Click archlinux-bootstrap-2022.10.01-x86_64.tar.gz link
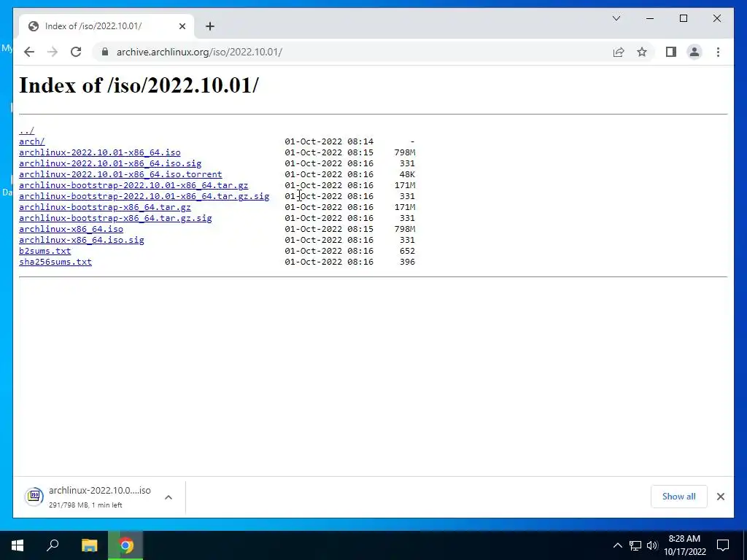Viewport: 747px width, 560px height. 133,185
